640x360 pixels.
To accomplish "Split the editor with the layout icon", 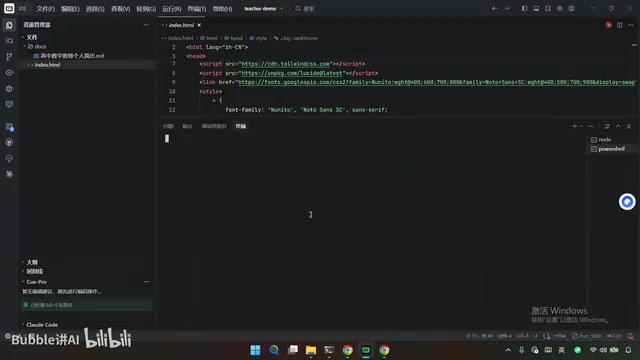I will click(x=620, y=25).
